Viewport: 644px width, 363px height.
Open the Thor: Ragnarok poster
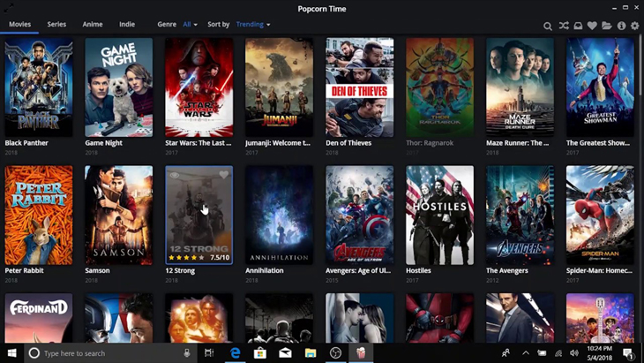tap(440, 87)
